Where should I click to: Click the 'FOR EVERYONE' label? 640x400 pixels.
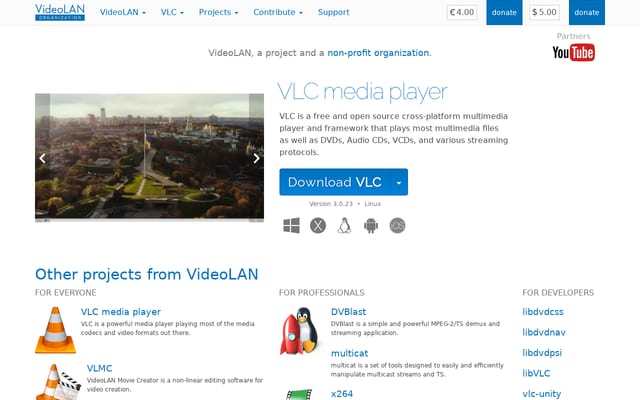pyautogui.click(x=66, y=293)
